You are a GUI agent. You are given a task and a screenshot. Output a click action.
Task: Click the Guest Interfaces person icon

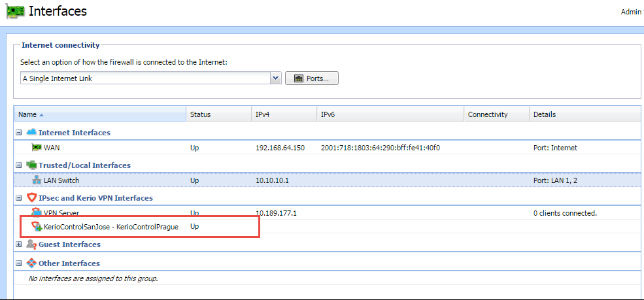coord(31,244)
